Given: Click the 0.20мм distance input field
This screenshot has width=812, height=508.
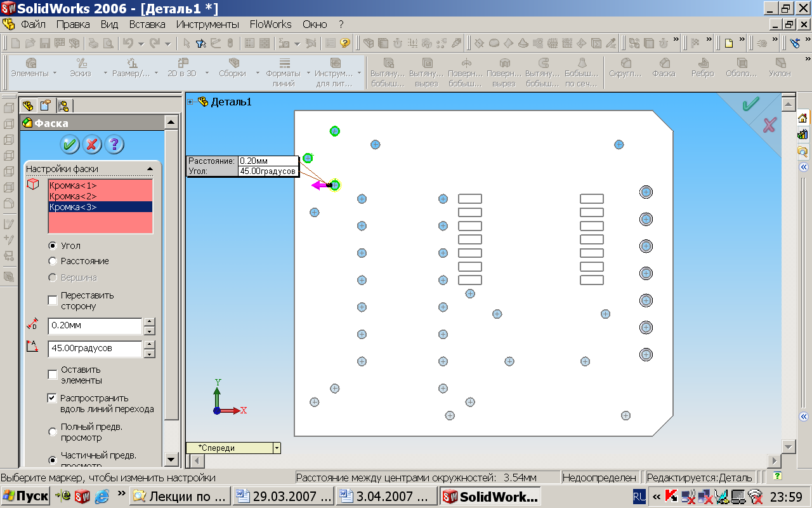Looking at the screenshot, I should pyautogui.click(x=95, y=326).
